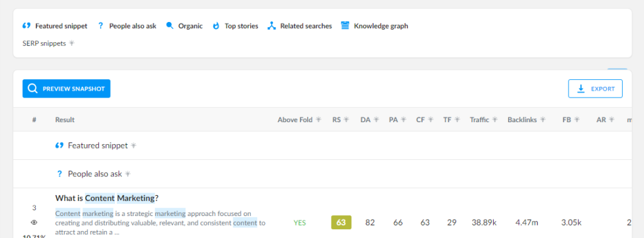Open the What is Content Marketing? result
Image resolution: width=644 pixels, height=238 pixels.
(x=107, y=198)
